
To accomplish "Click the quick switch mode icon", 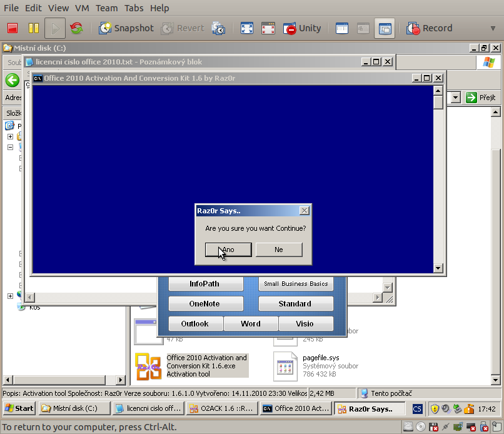I will tap(268, 28).
